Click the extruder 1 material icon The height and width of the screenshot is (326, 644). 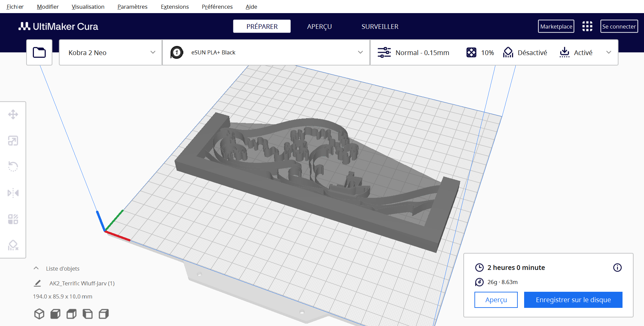pos(177,52)
